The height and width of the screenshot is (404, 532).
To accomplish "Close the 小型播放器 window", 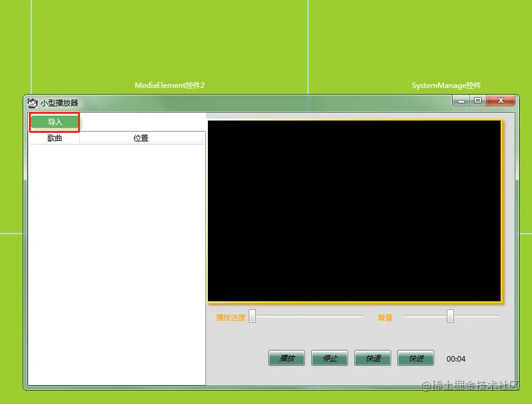I will [501, 101].
